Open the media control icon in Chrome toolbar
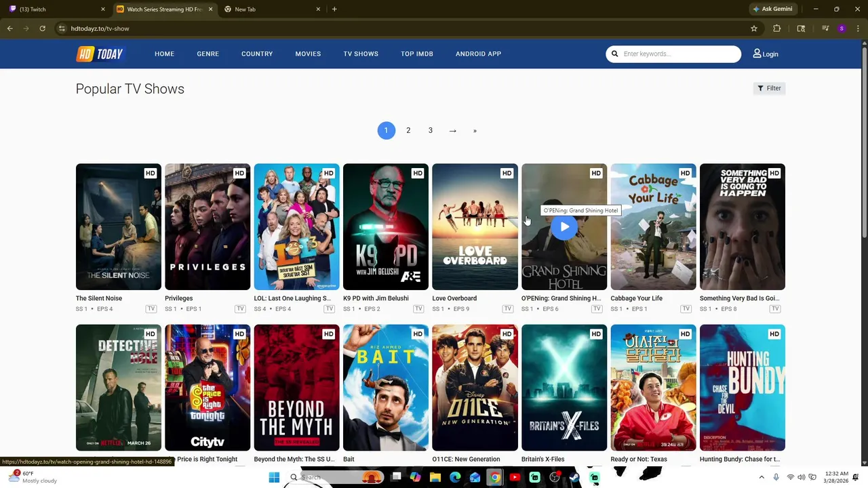The width and height of the screenshot is (868, 488). pyautogui.click(x=825, y=28)
